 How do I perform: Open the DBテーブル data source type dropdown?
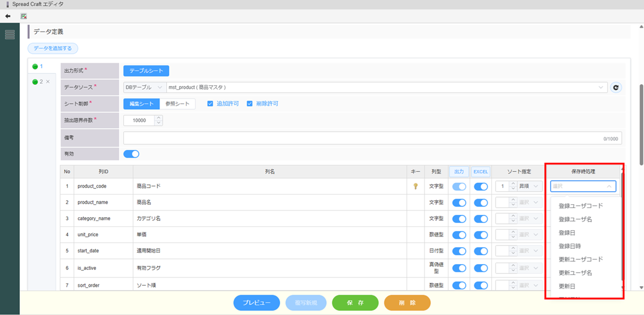pyautogui.click(x=144, y=88)
